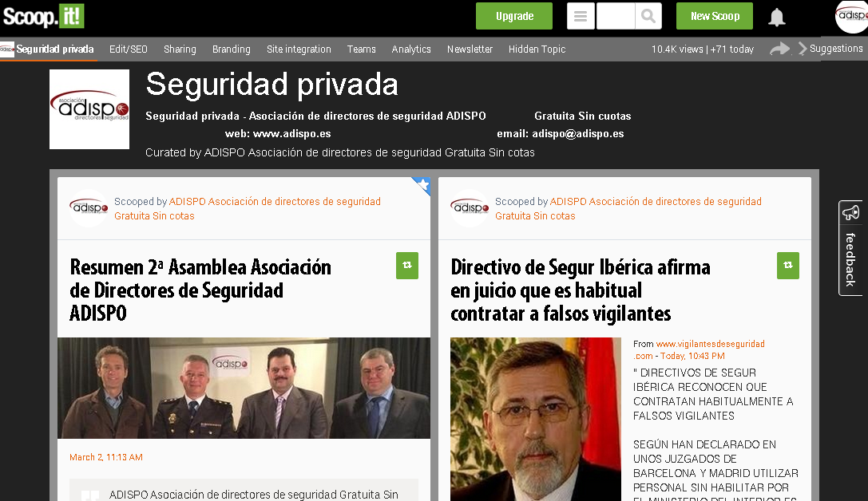Open the Directivo de Segur Ibérica headline
This screenshot has height=501, width=868.
coord(581,290)
